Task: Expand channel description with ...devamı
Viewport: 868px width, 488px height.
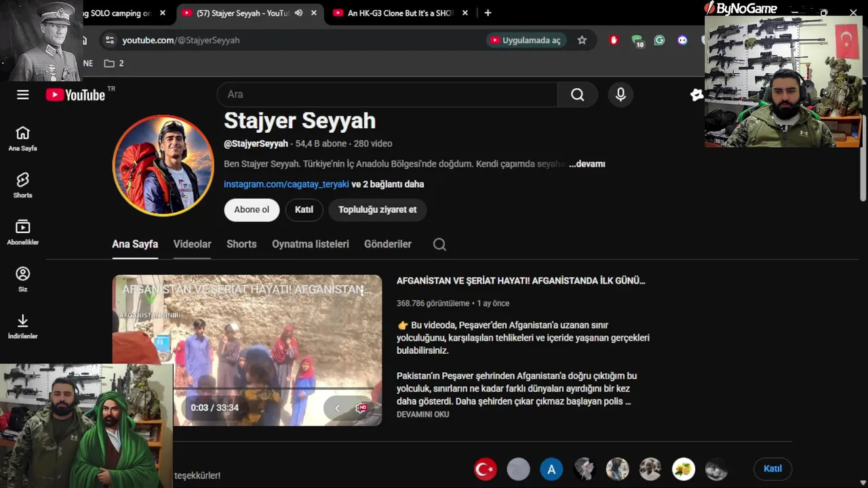Action: click(587, 164)
